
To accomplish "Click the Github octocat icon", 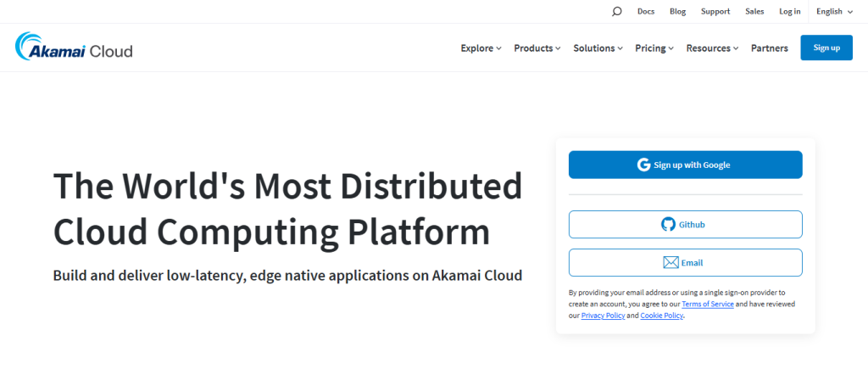I will pyautogui.click(x=668, y=224).
